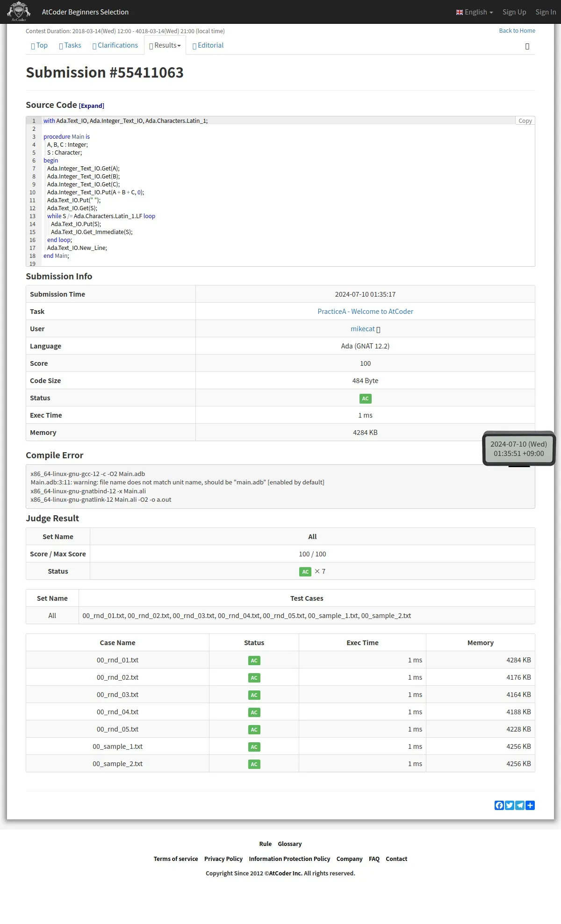The width and height of the screenshot is (561, 924).
Task: Open Information Protection Policy link
Action: point(289,859)
